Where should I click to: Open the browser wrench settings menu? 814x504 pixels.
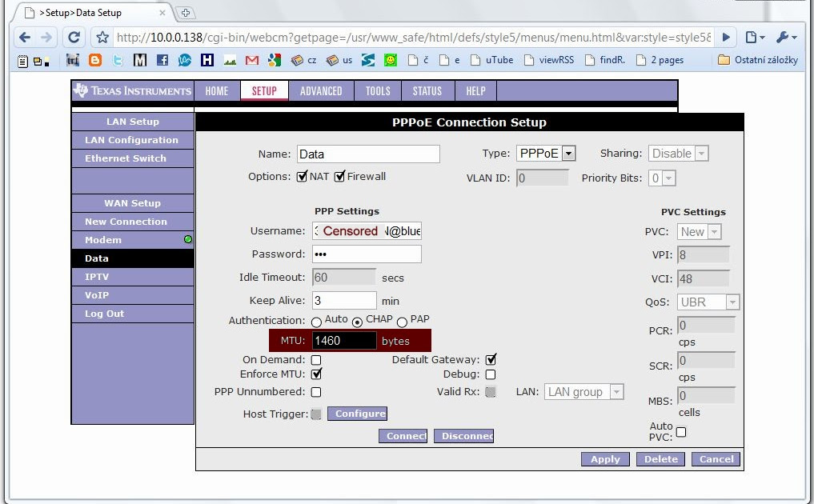(786, 38)
